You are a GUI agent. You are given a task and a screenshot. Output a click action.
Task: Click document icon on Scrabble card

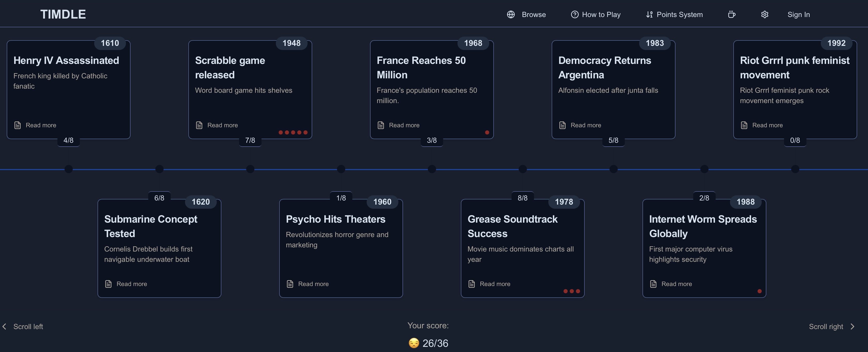[199, 125]
